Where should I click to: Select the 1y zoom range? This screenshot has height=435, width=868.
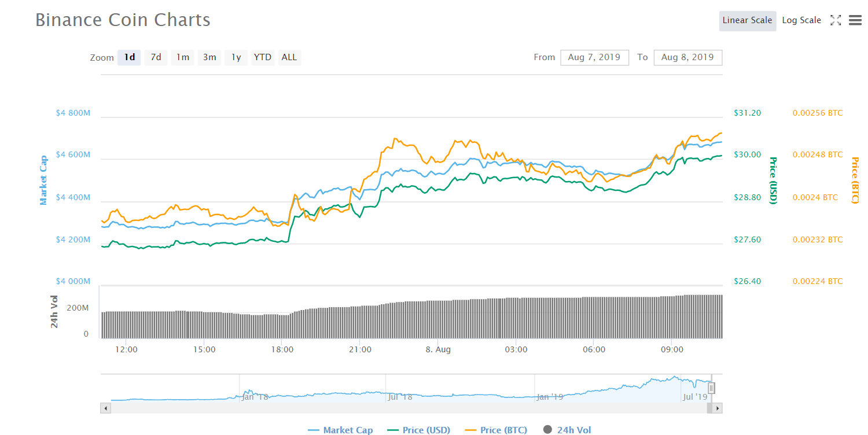click(236, 57)
